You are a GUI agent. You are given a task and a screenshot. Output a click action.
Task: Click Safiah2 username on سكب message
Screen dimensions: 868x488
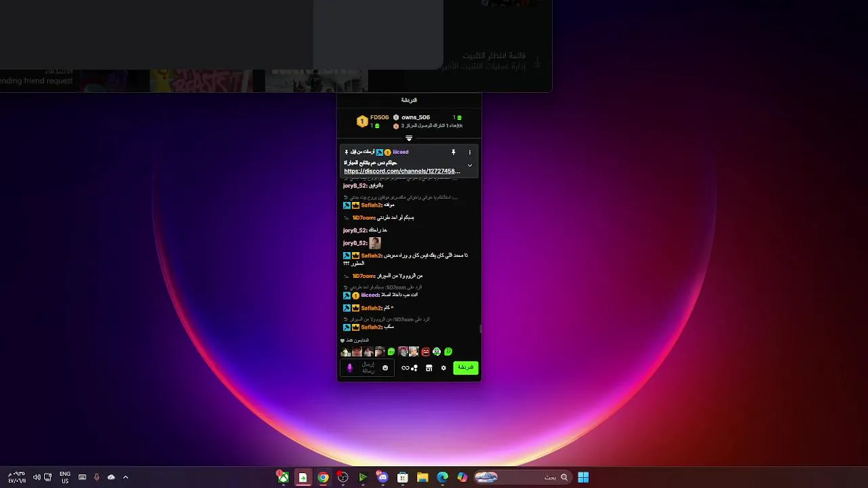click(x=372, y=327)
